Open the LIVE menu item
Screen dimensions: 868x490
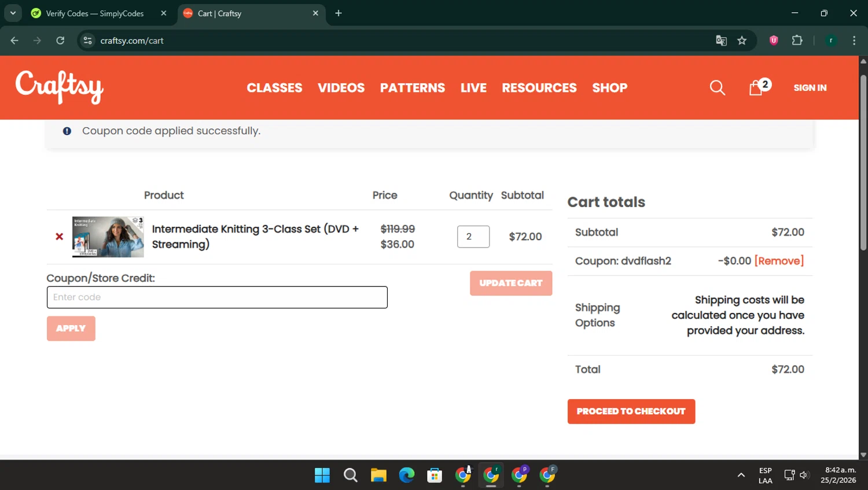click(473, 88)
